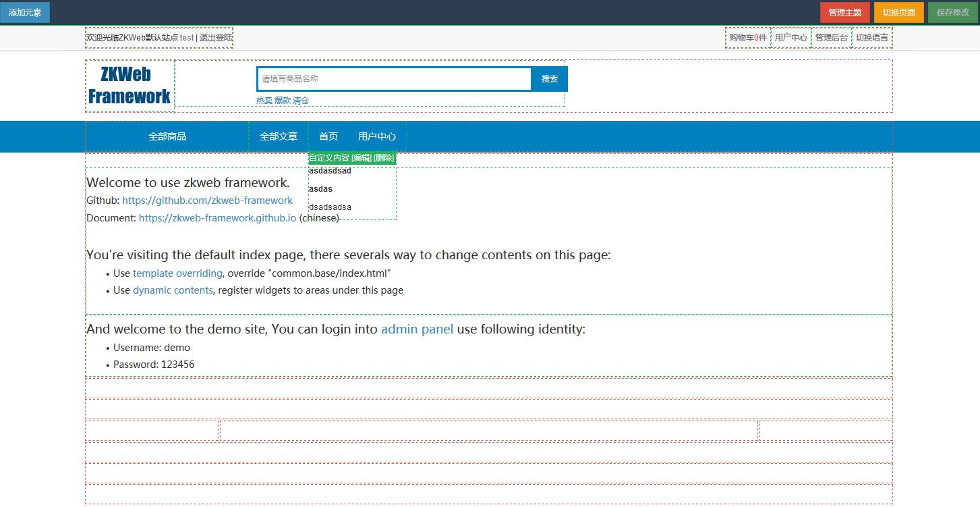Go to 管理后台 admin link

pos(831,38)
